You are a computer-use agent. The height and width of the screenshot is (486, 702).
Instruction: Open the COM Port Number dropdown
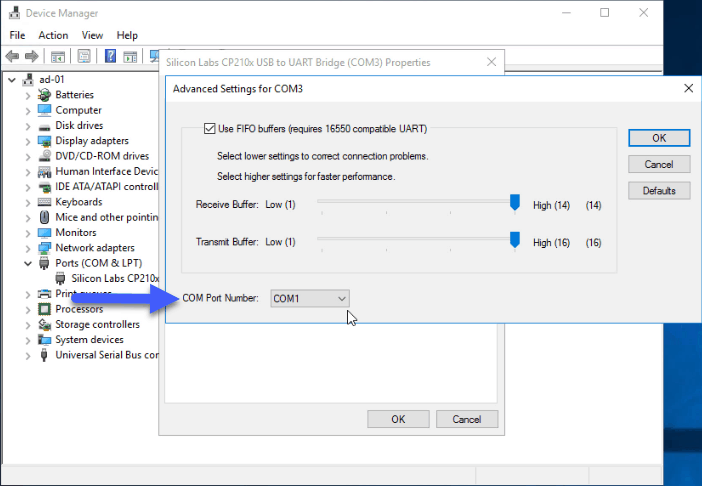[x=309, y=298]
